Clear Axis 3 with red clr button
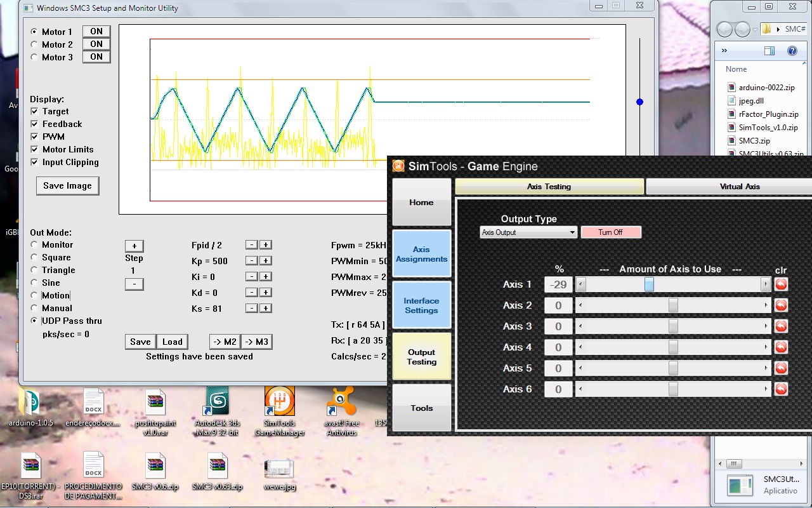The image size is (812, 508). tap(781, 326)
